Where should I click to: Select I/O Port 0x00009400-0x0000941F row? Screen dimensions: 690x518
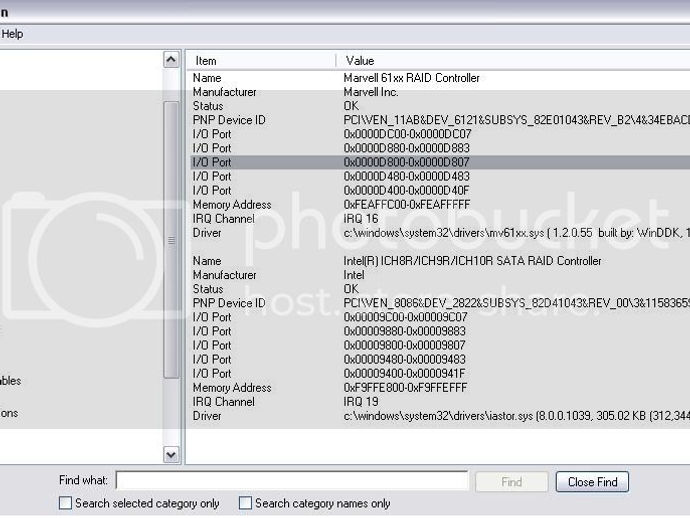click(x=440, y=374)
